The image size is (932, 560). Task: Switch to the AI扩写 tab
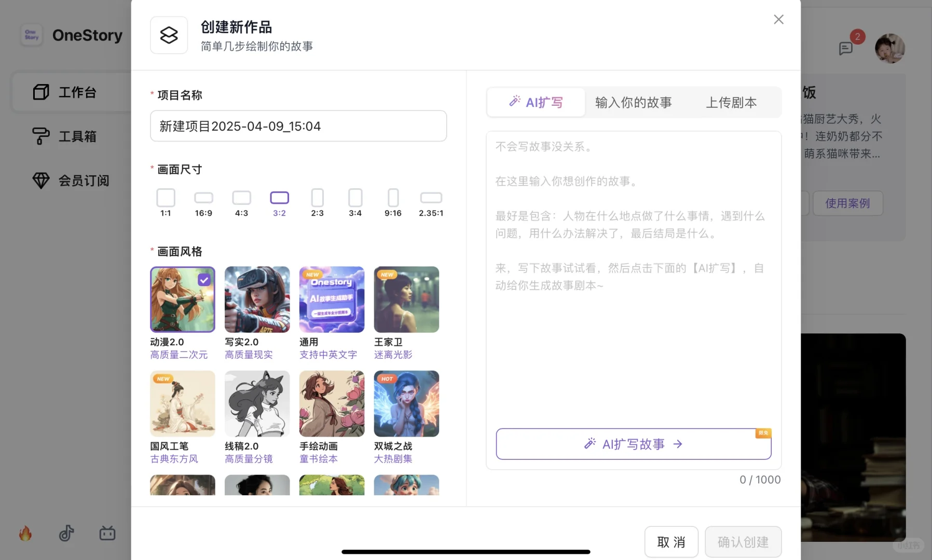pos(536,102)
